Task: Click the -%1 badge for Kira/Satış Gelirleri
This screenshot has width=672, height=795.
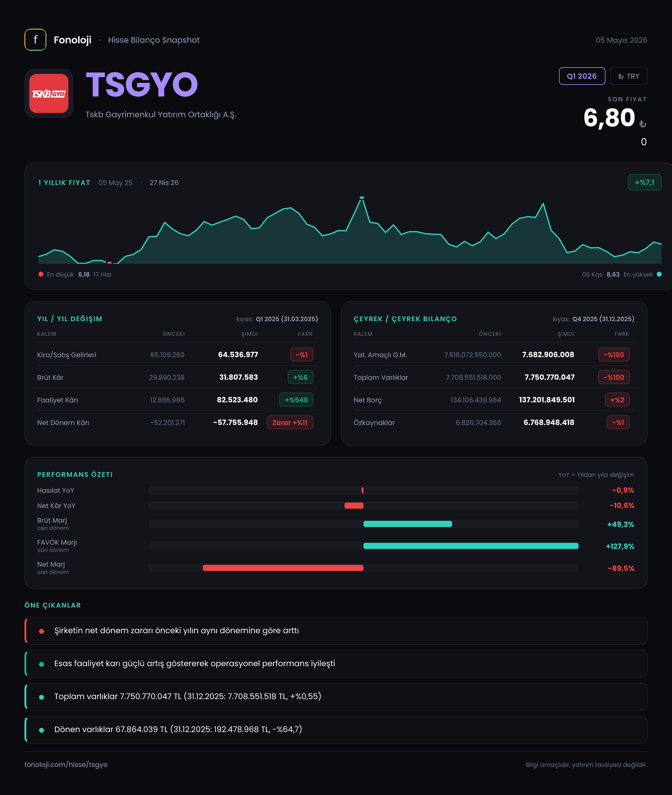Action: [302, 354]
